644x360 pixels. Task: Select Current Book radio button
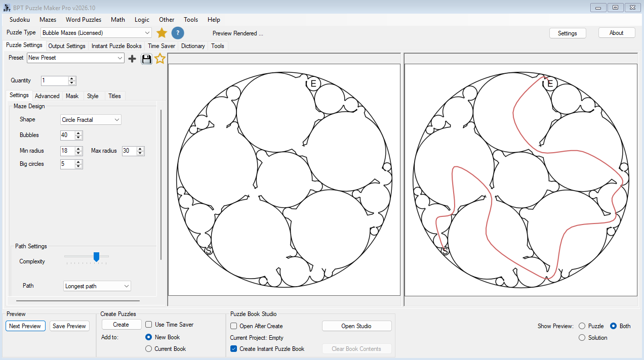(149, 349)
